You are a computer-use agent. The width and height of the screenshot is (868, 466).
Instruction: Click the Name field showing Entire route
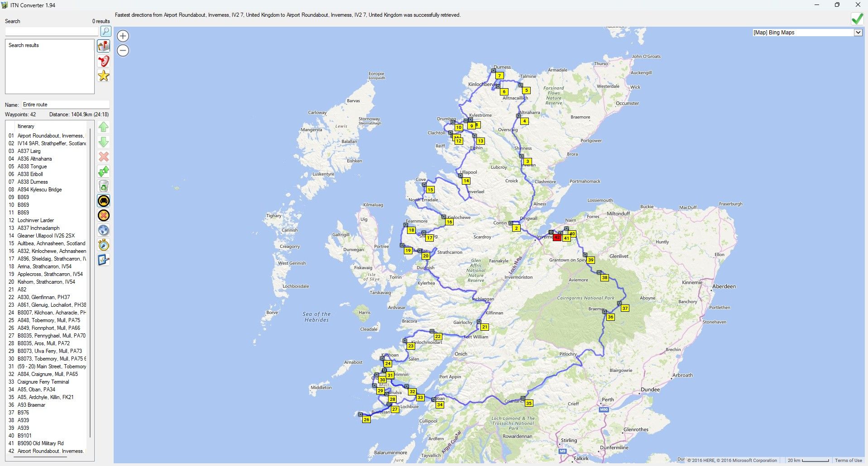coord(66,105)
